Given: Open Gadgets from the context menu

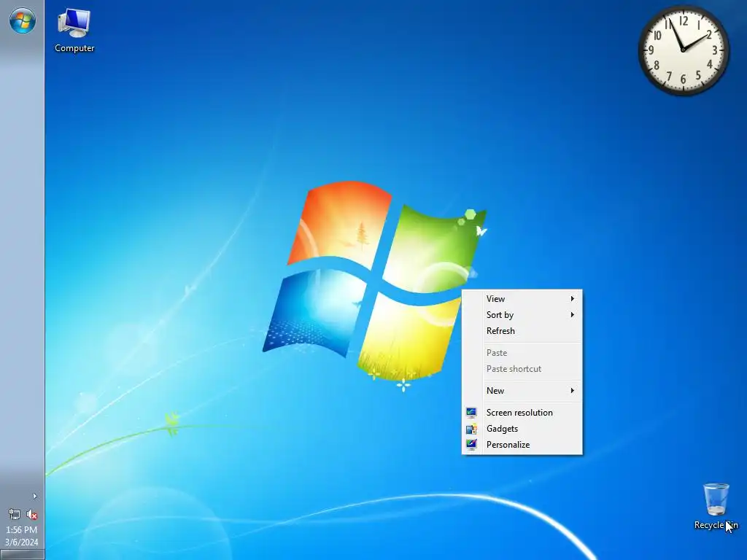Looking at the screenshot, I should click(x=522, y=429).
